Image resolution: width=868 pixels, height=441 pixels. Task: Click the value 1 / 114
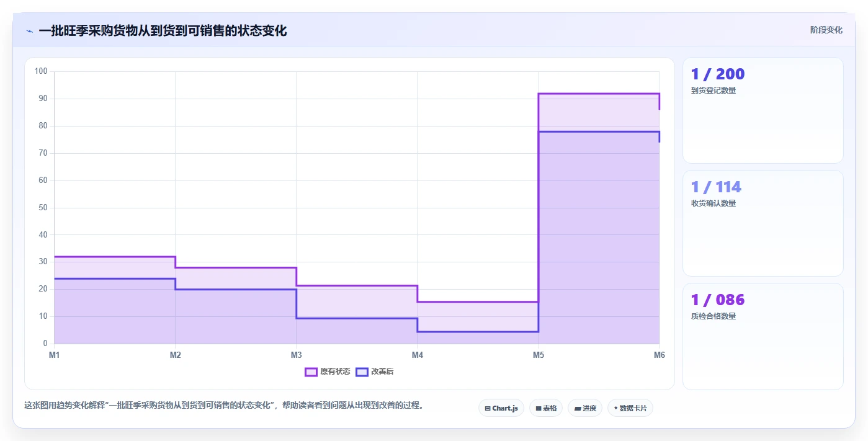[x=716, y=187]
